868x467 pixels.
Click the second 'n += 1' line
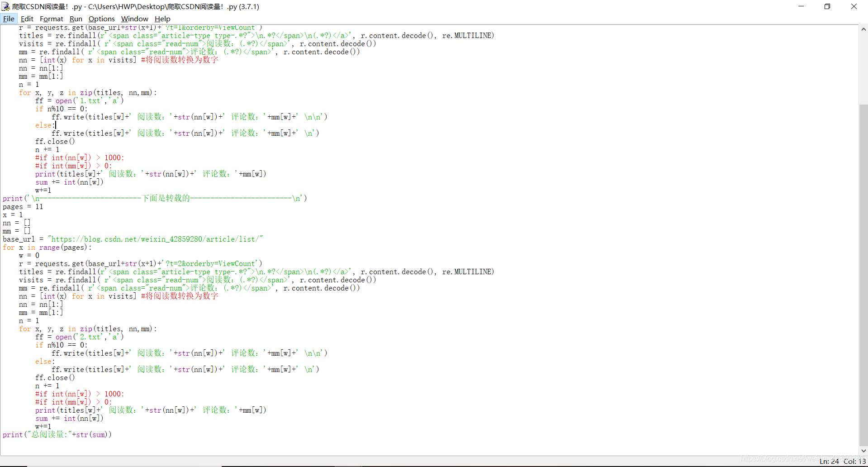(x=47, y=386)
